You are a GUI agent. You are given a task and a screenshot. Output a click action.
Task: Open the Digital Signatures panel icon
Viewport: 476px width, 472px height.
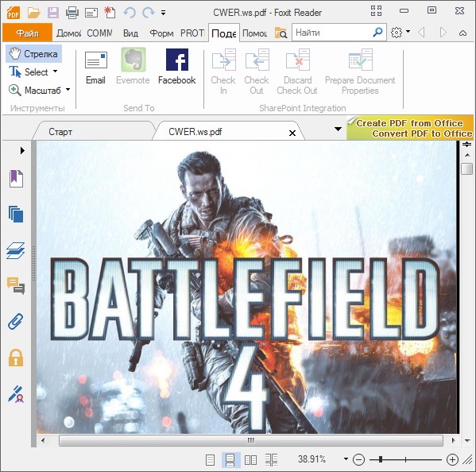click(16, 393)
